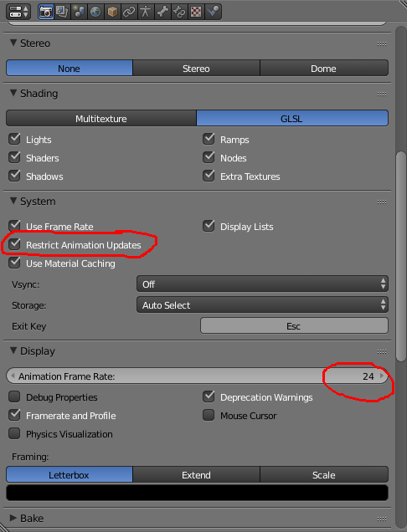Open the Object Data armature icon
Viewport: 407px width, 532px height.
coord(146,12)
